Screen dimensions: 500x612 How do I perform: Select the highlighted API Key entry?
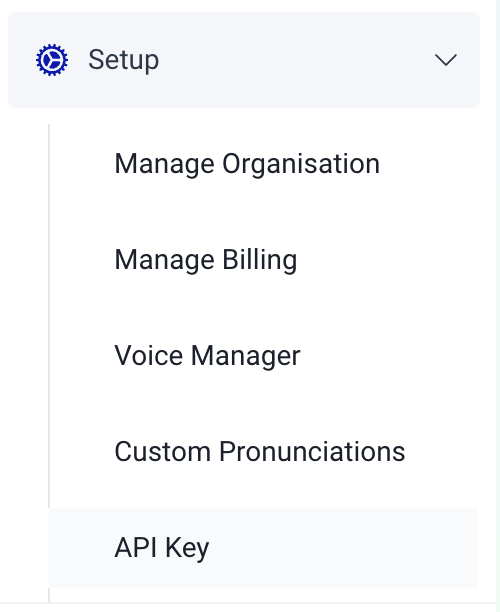(x=263, y=548)
